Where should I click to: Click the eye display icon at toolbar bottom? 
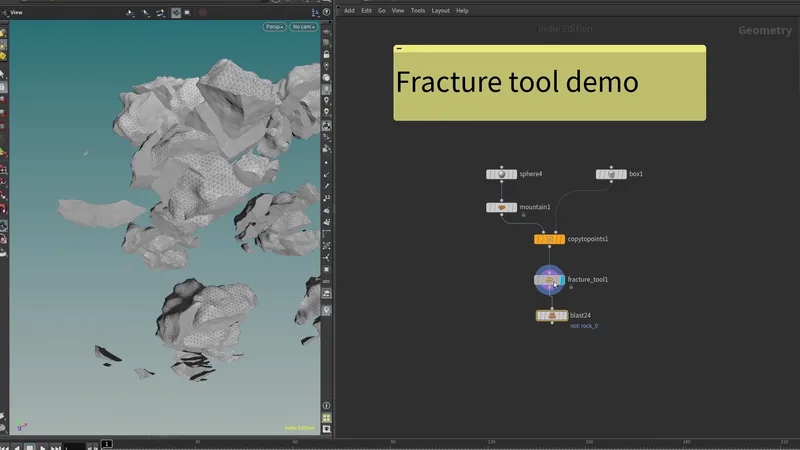click(327, 429)
